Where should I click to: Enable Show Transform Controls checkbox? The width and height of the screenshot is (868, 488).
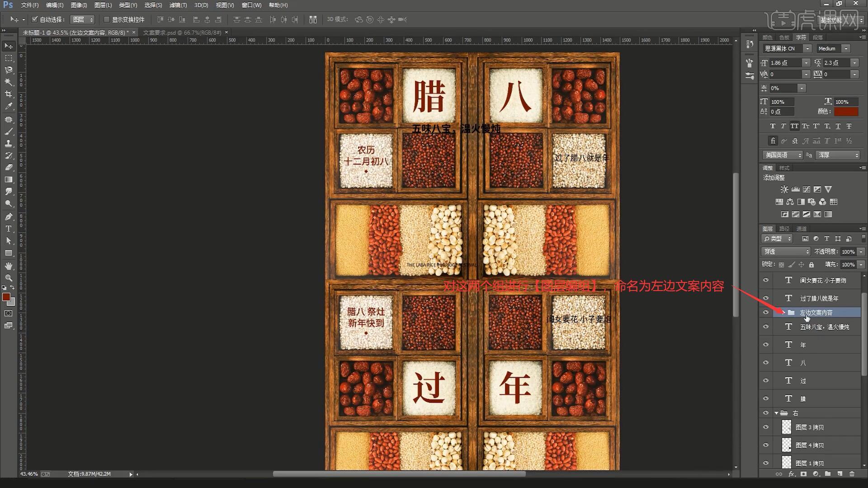pos(107,19)
